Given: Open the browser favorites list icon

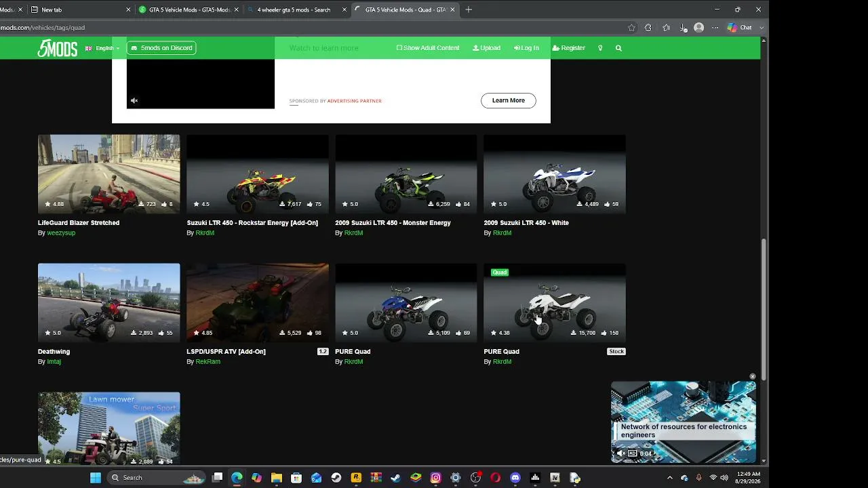Looking at the screenshot, I should (666, 28).
